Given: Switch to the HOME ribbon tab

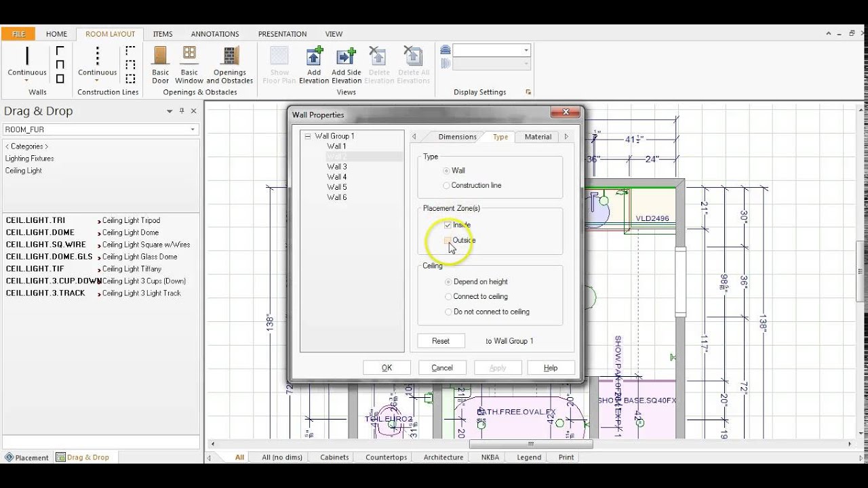Looking at the screenshot, I should tap(56, 34).
